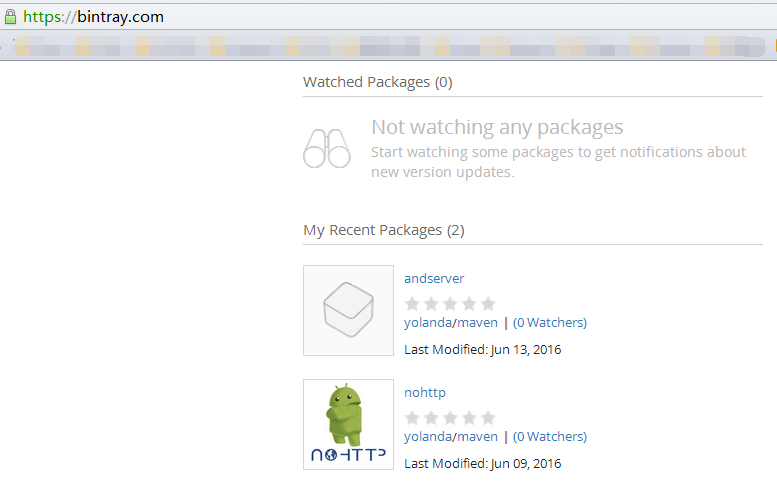View andserver's (0 Watchers) list

550,323
